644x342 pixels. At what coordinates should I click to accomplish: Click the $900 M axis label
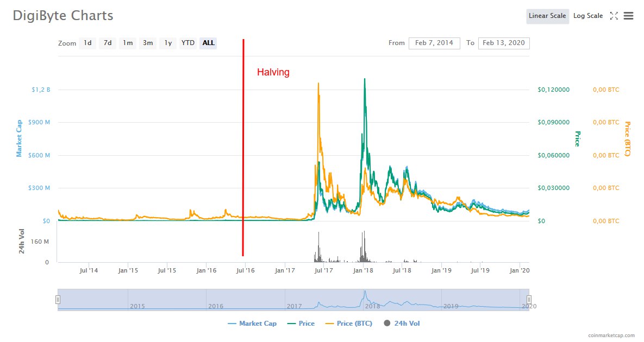point(39,122)
